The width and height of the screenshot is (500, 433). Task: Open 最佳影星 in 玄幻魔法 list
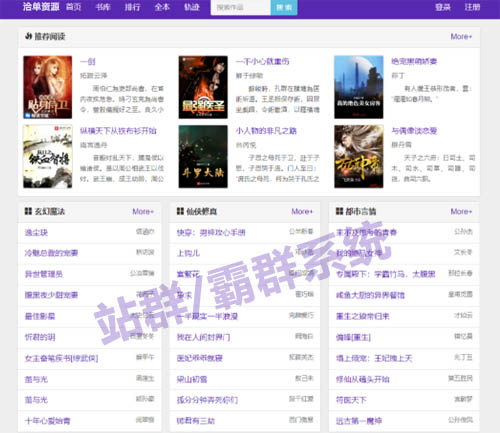pyautogui.click(x=40, y=316)
